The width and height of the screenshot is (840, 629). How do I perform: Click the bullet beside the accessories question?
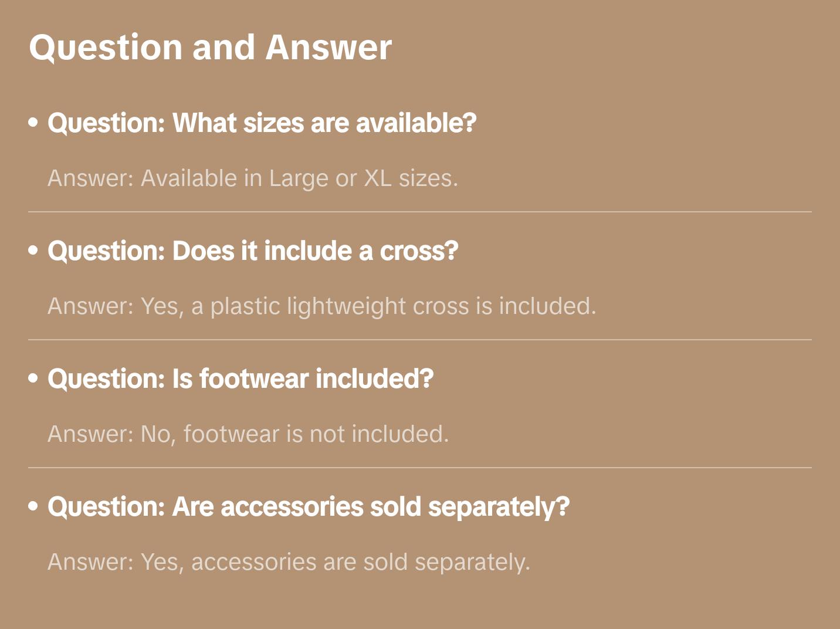click(33, 506)
